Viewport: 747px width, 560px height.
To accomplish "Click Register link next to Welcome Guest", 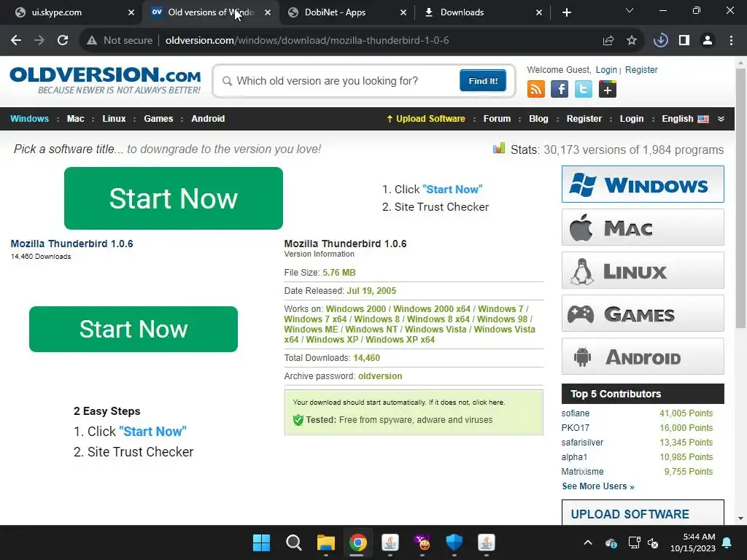I will (x=641, y=70).
